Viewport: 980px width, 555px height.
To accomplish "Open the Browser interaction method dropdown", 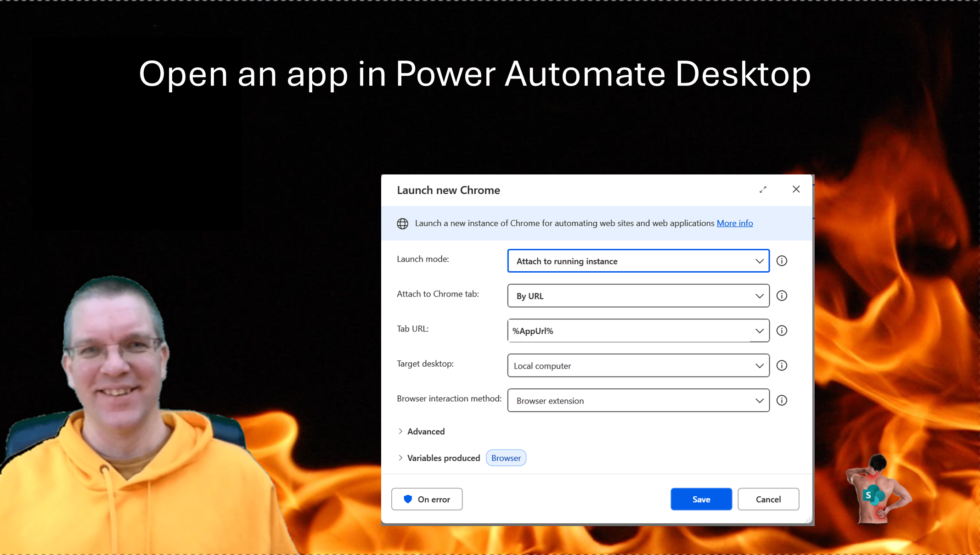I will coord(759,400).
